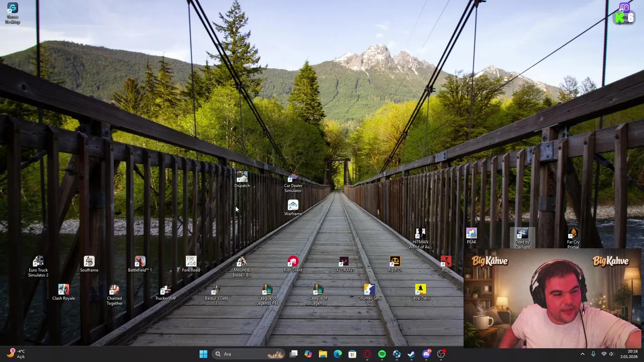Open the weather widget showing -4°C
Screen dimensions: 644x362
[15, 354]
